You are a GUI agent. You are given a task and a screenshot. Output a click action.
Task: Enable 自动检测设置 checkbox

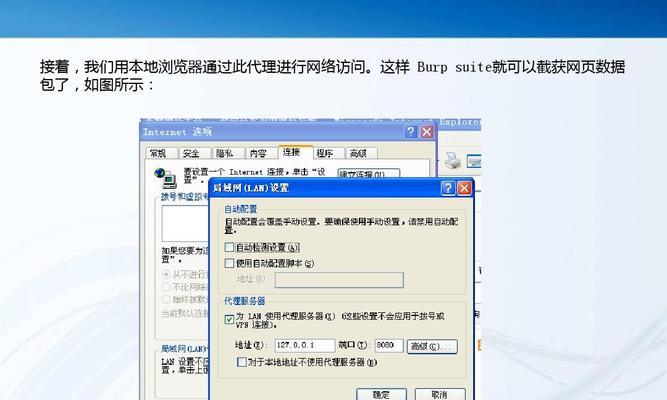229,247
